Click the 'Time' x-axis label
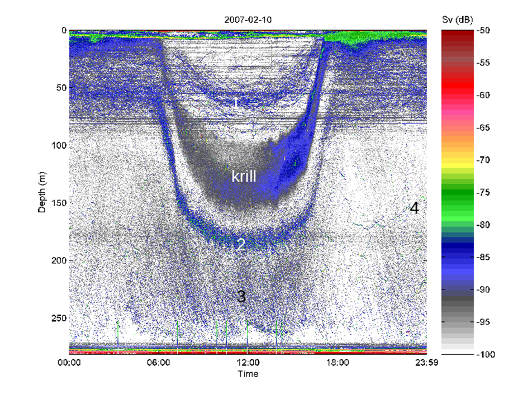This screenshot has width=532, height=399. click(x=248, y=373)
